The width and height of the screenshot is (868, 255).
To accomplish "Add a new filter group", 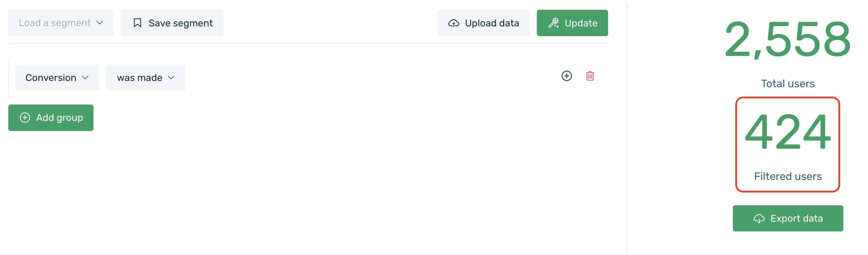I will [51, 118].
